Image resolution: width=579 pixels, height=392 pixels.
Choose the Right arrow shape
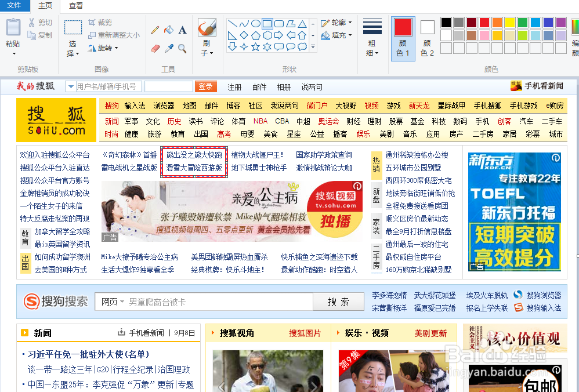(x=279, y=35)
